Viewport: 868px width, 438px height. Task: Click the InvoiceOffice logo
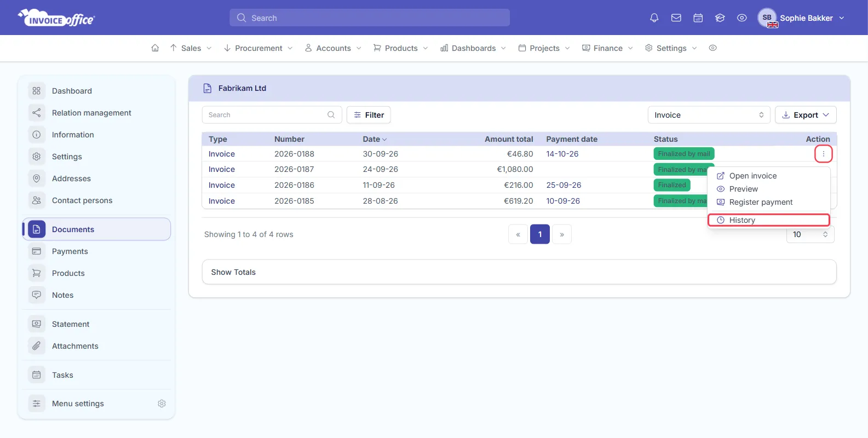56,18
